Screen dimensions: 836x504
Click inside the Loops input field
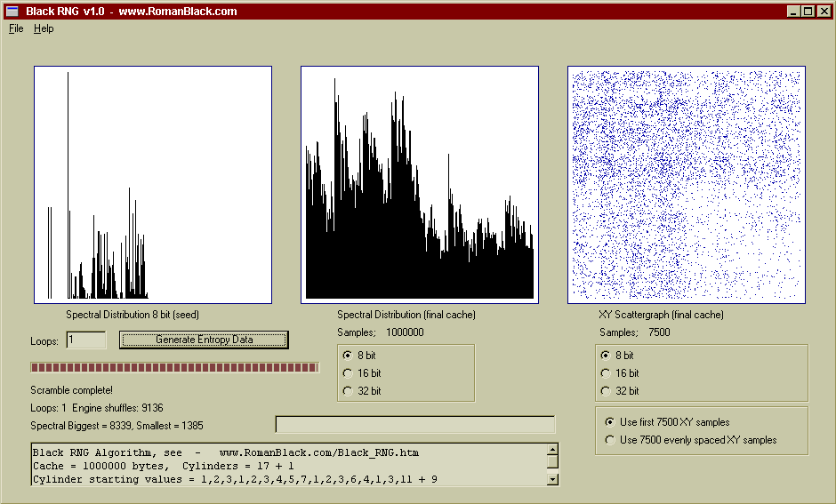point(86,340)
